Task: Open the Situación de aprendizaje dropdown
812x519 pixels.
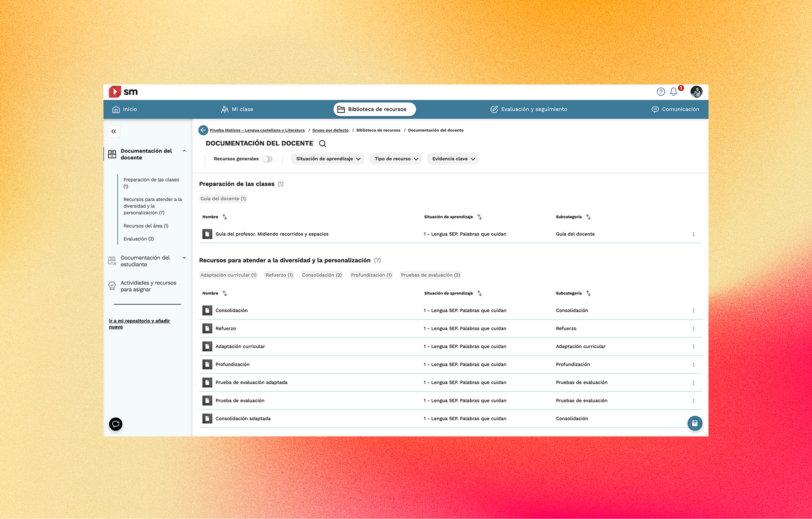Action: coord(327,159)
